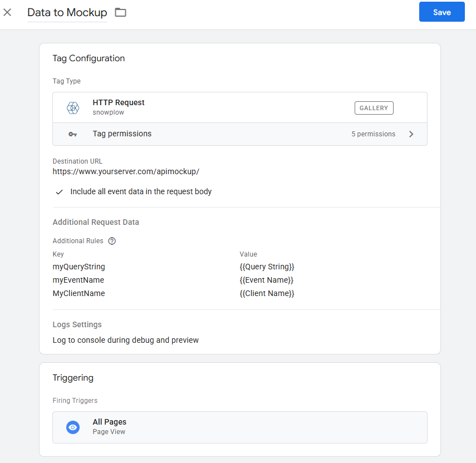Click the myQueryString key entry
Image resolution: width=476 pixels, height=463 pixels.
tap(78, 267)
